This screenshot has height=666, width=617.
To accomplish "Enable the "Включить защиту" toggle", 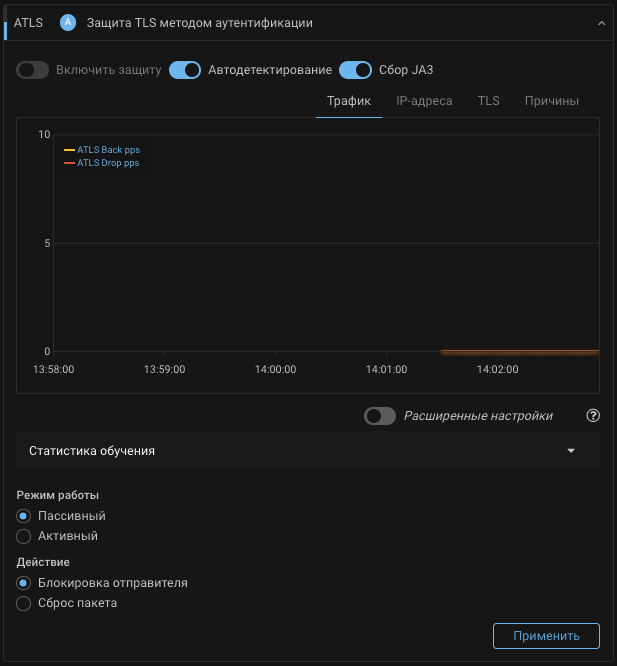I will (33, 70).
